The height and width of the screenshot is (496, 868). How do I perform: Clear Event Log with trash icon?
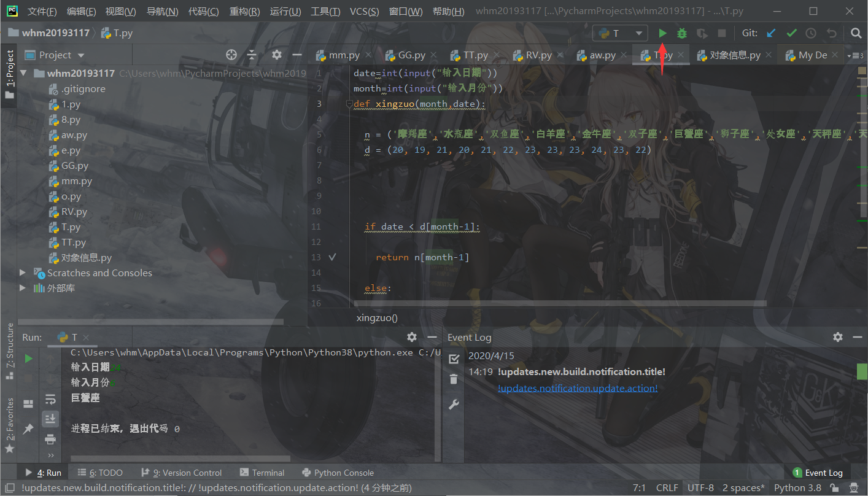(x=454, y=379)
